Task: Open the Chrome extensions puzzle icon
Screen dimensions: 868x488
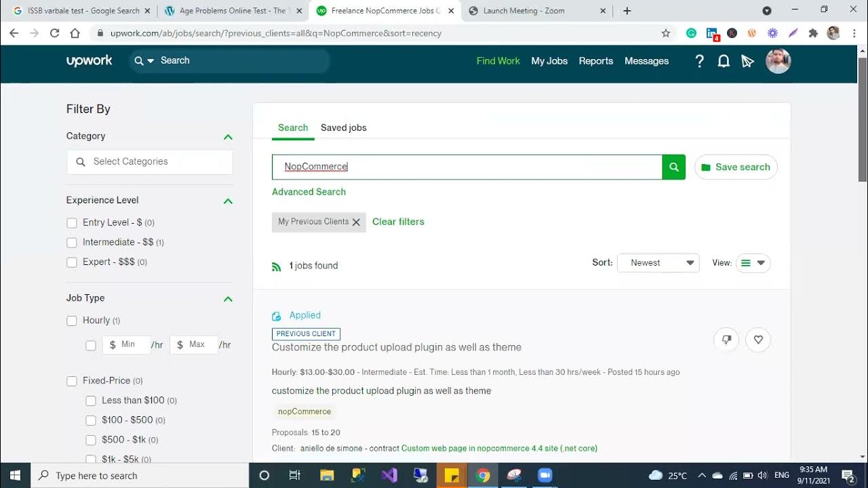Action: point(813,33)
